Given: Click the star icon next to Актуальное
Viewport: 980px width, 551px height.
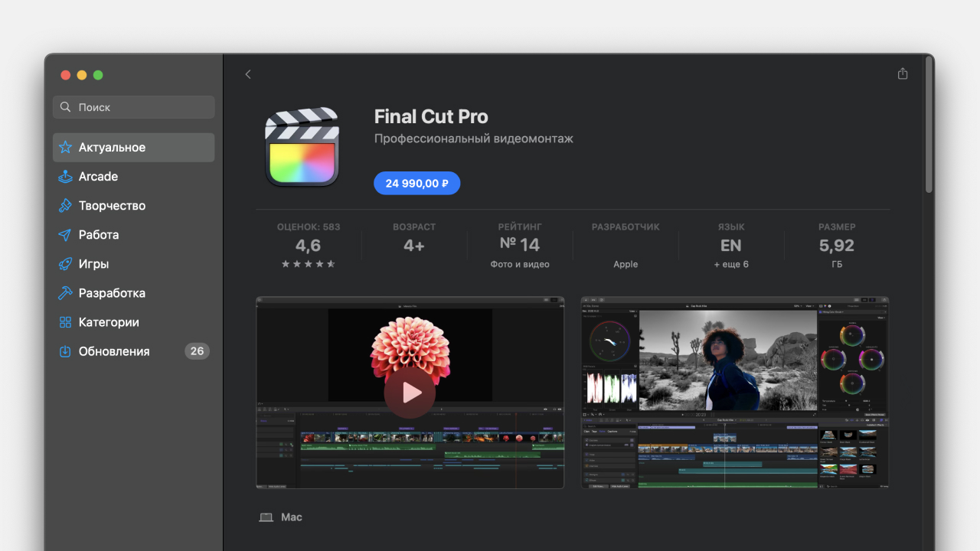Looking at the screenshot, I should pyautogui.click(x=66, y=147).
